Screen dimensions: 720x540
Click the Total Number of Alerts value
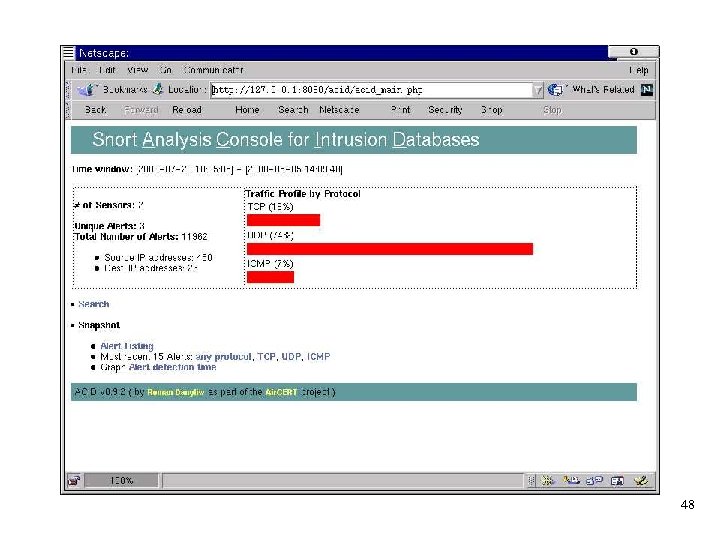tap(194, 237)
